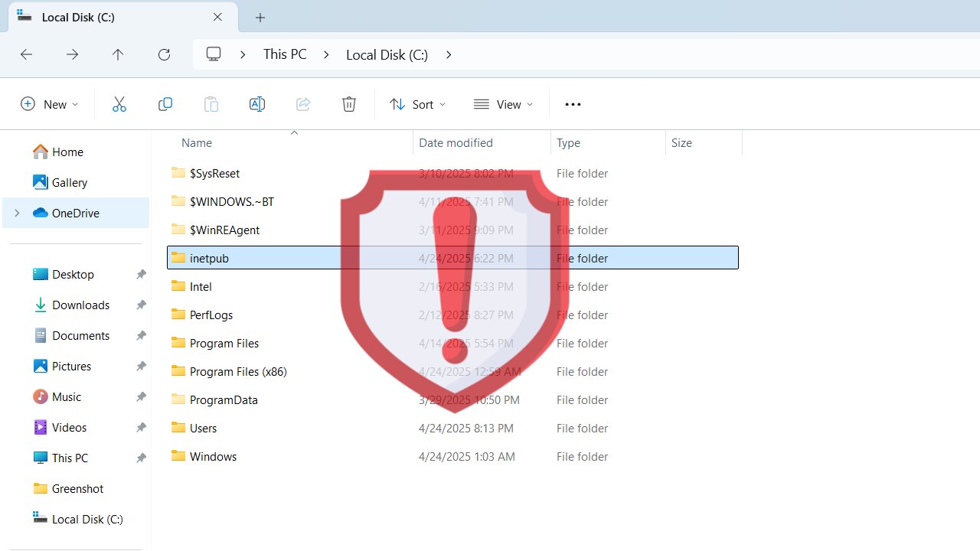Open the Sort dropdown menu
Viewport: 980px width, 551px height.
pos(417,104)
